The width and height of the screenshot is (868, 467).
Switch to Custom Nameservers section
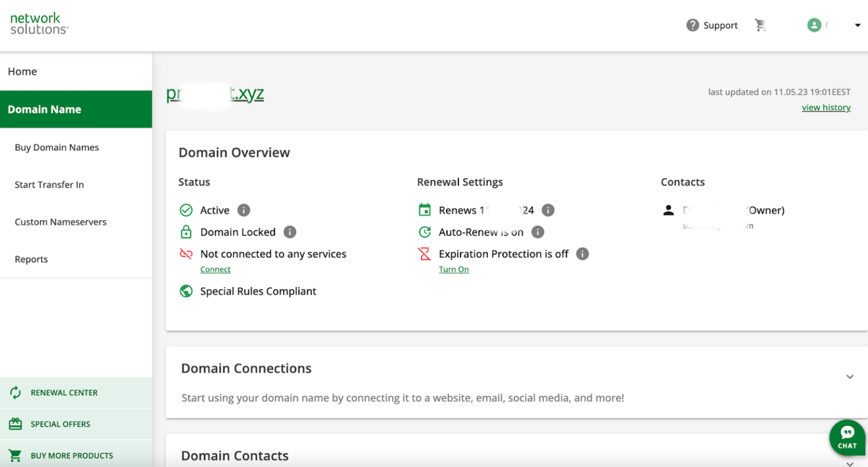tap(60, 222)
